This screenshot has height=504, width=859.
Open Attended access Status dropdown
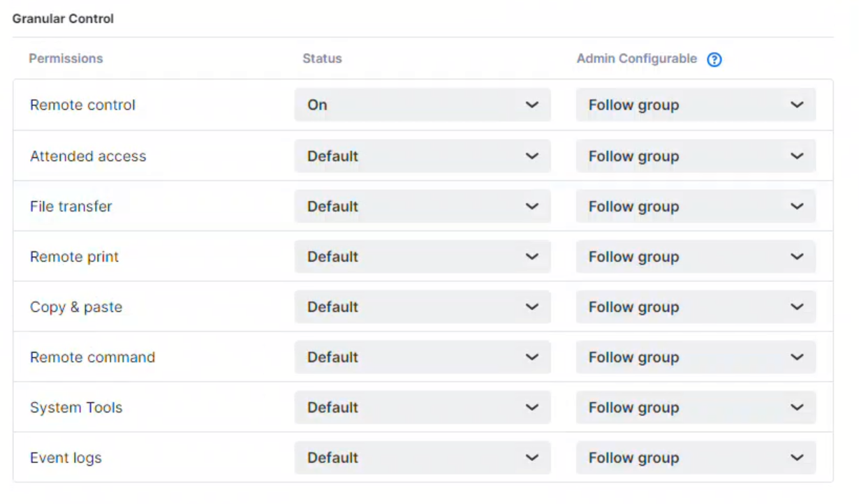tap(423, 156)
